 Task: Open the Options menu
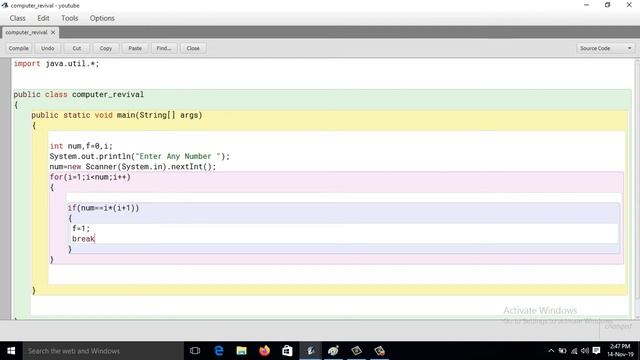(102, 18)
